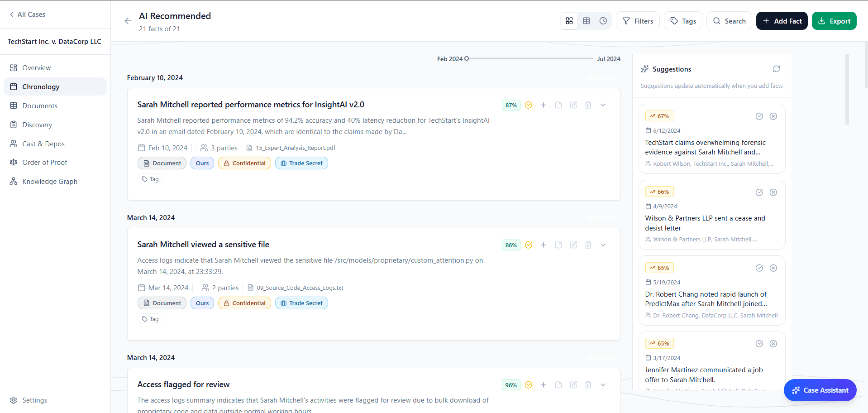
Task: Open the Filters dropdown
Action: [638, 21]
